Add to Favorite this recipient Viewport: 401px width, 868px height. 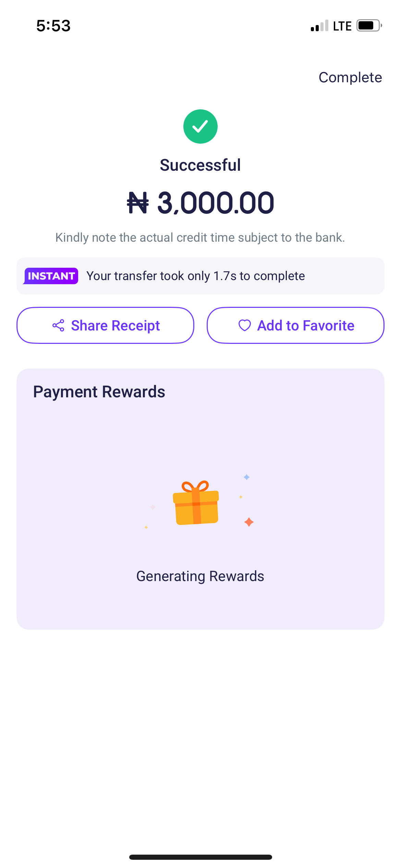tap(295, 325)
